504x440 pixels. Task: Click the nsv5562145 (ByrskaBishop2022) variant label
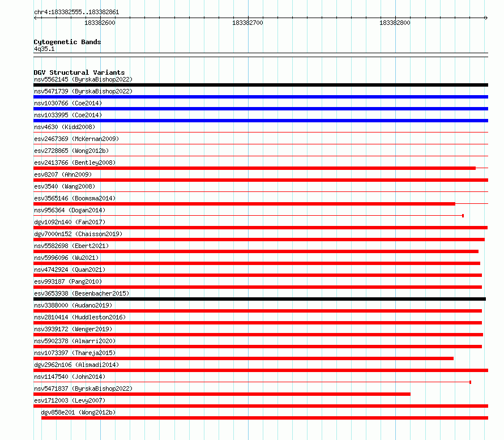[x=83, y=79]
